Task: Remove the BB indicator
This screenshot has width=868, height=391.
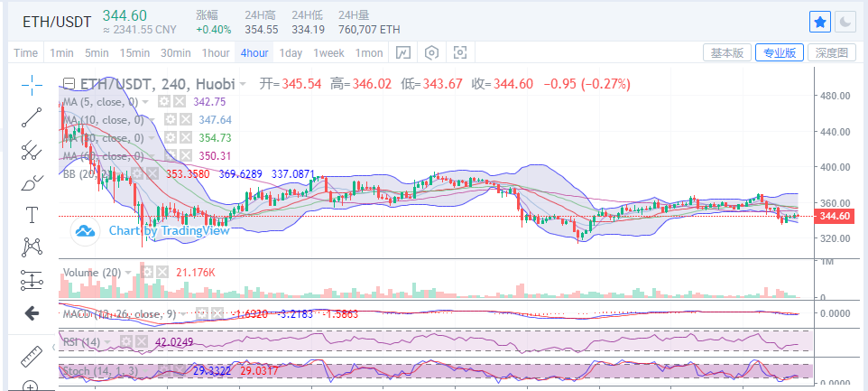Action: coord(152,174)
